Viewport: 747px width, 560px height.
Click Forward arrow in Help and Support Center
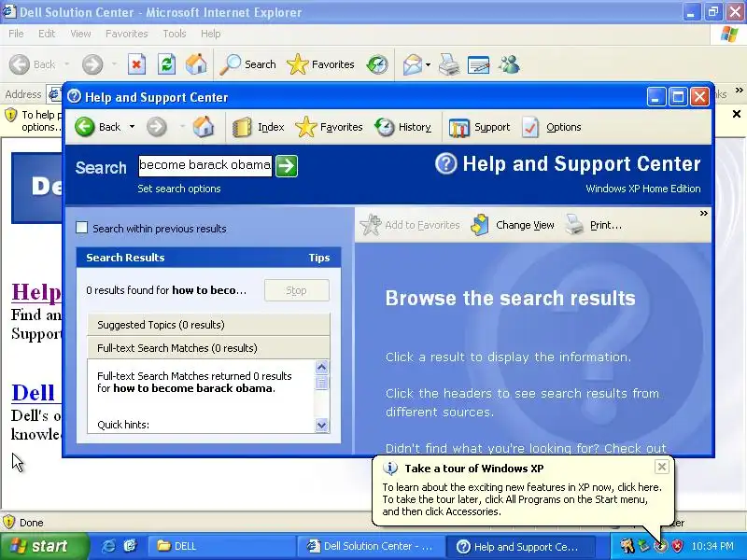click(x=156, y=127)
